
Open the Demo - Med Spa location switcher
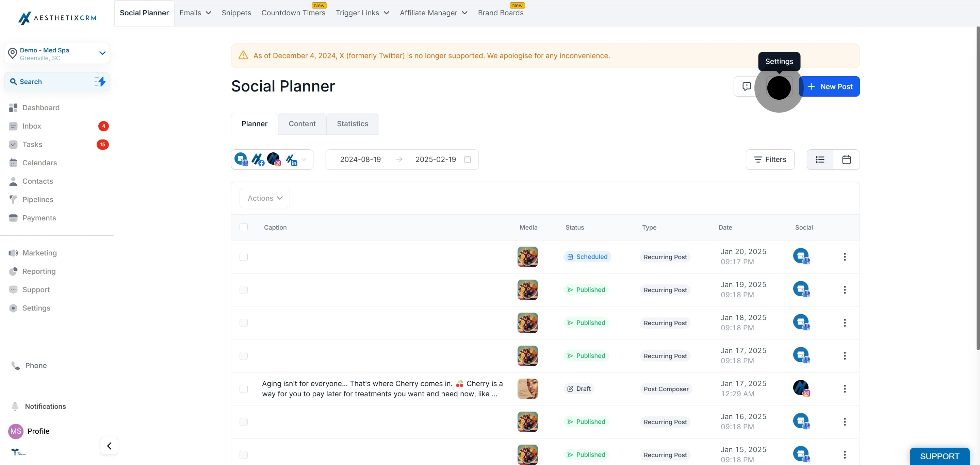coord(57,54)
